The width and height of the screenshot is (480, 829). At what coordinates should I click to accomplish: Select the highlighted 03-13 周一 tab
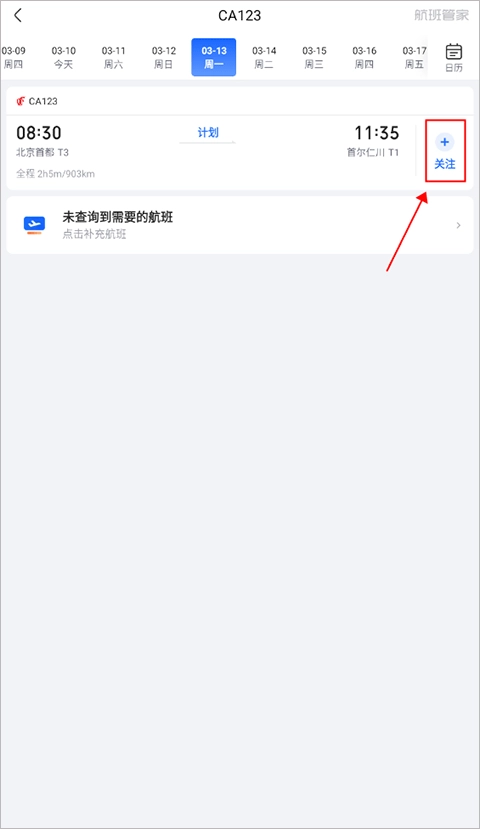tap(214, 57)
